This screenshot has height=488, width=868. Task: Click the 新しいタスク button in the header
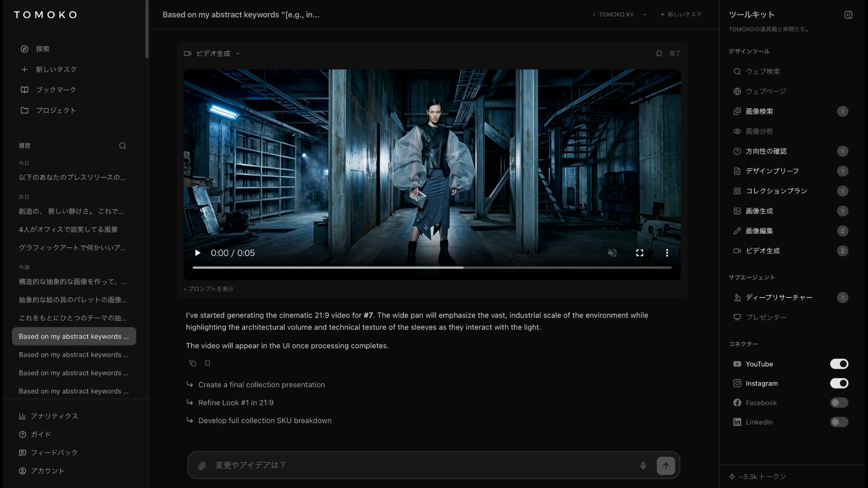click(x=681, y=14)
